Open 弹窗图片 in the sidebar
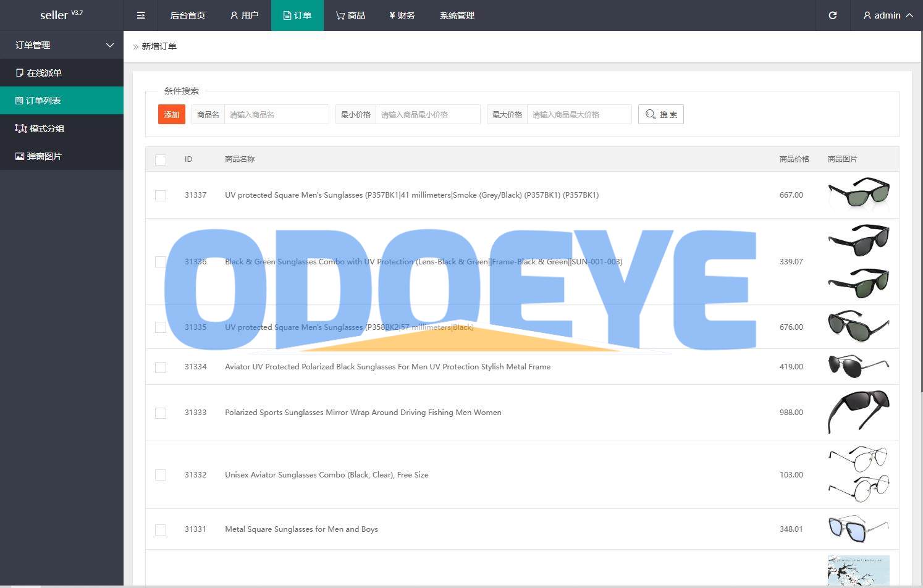The width and height of the screenshot is (923, 588). 62,156
